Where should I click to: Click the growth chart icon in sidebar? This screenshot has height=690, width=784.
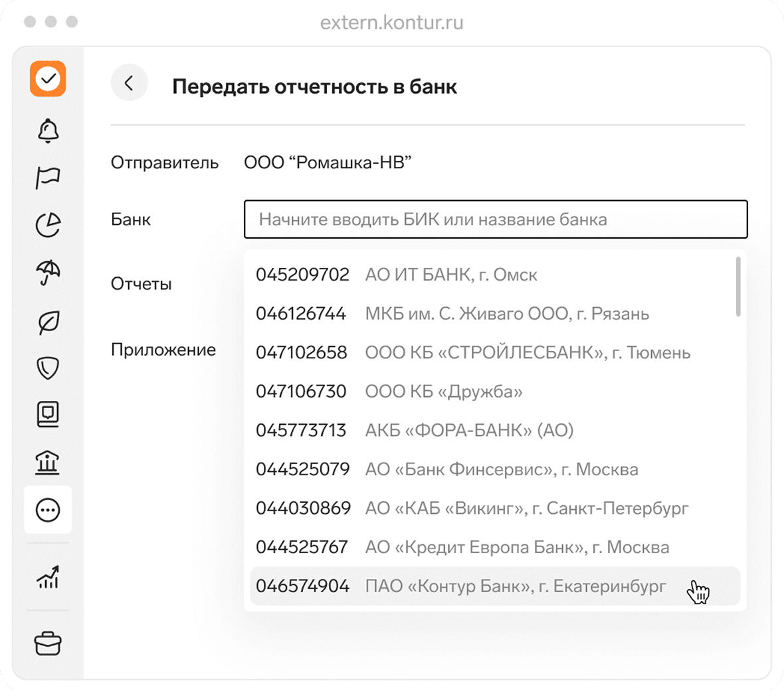tap(48, 577)
